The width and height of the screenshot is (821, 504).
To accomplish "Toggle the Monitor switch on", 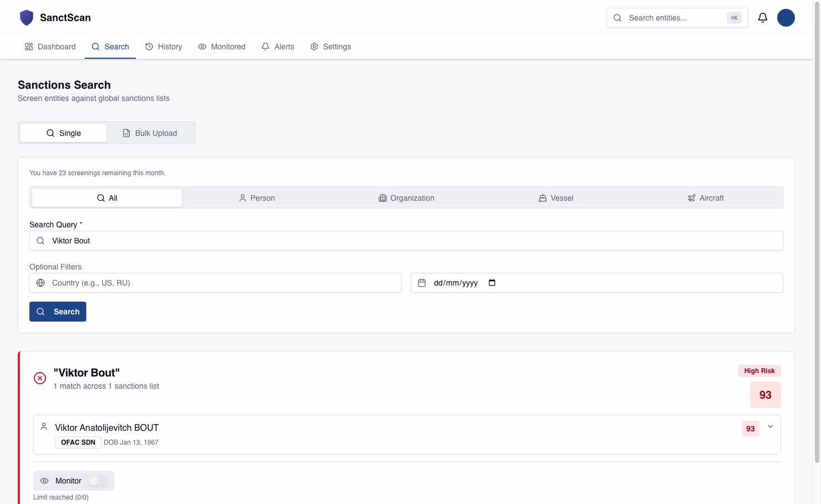I will coord(98,481).
